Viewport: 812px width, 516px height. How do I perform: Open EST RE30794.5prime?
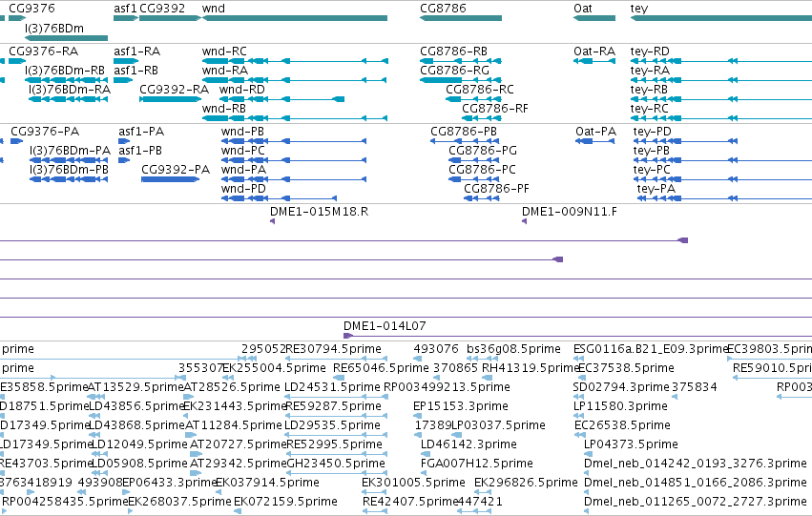point(334,349)
